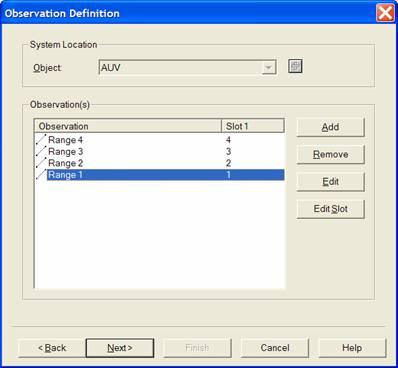Open Edit Slot for the selection
Image resolution: width=398 pixels, height=368 pixels.
(330, 209)
